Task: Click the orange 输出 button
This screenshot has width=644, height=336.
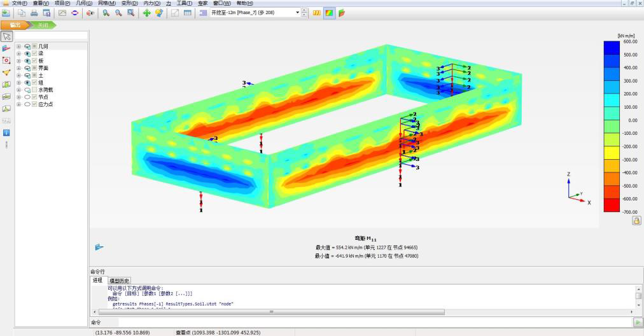Action: click(15, 25)
